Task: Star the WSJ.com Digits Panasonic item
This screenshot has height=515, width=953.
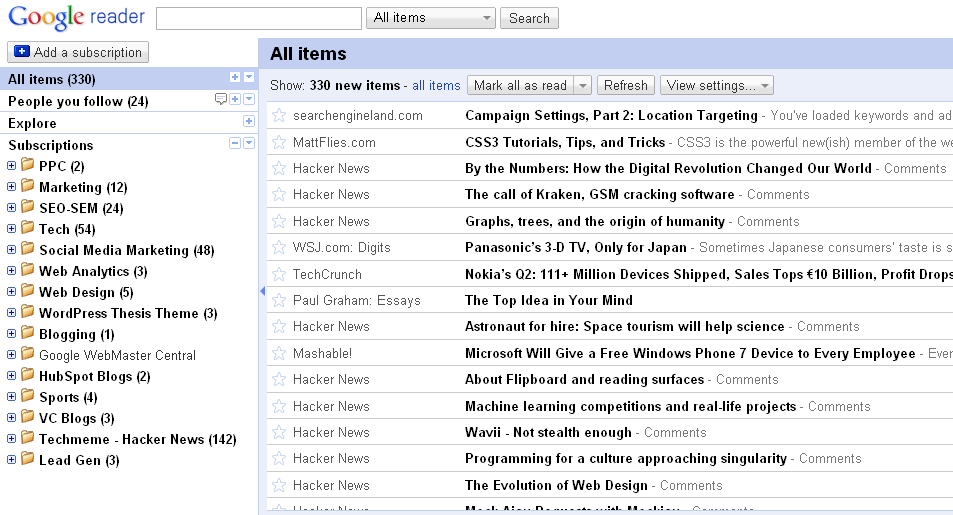Action: [x=279, y=247]
